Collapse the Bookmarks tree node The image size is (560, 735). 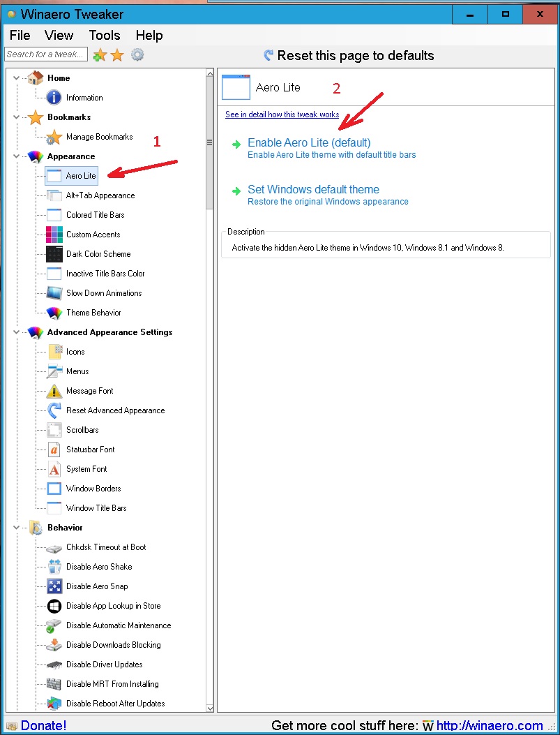(16, 117)
